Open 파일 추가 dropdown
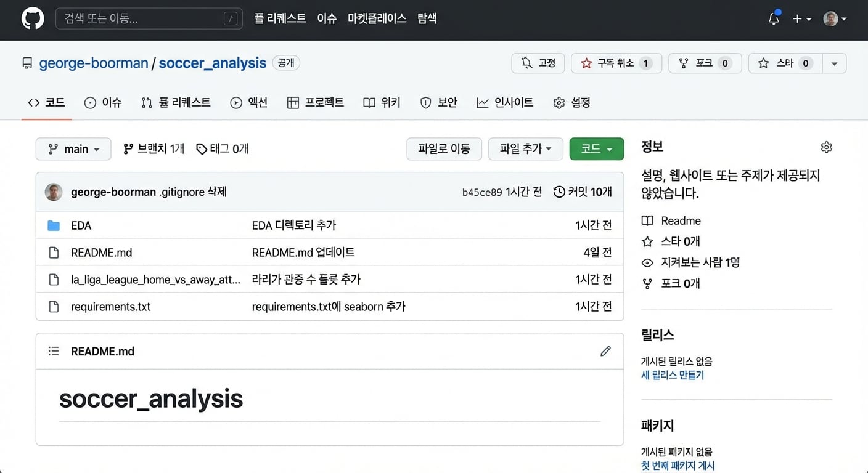 click(x=525, y=148)
